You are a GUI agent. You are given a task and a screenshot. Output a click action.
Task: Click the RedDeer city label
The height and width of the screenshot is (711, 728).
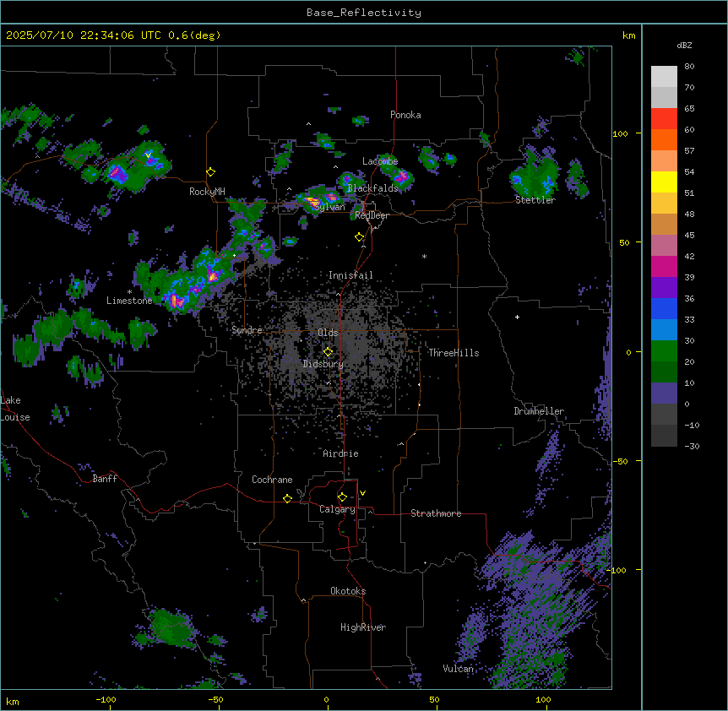coord(372,215)
